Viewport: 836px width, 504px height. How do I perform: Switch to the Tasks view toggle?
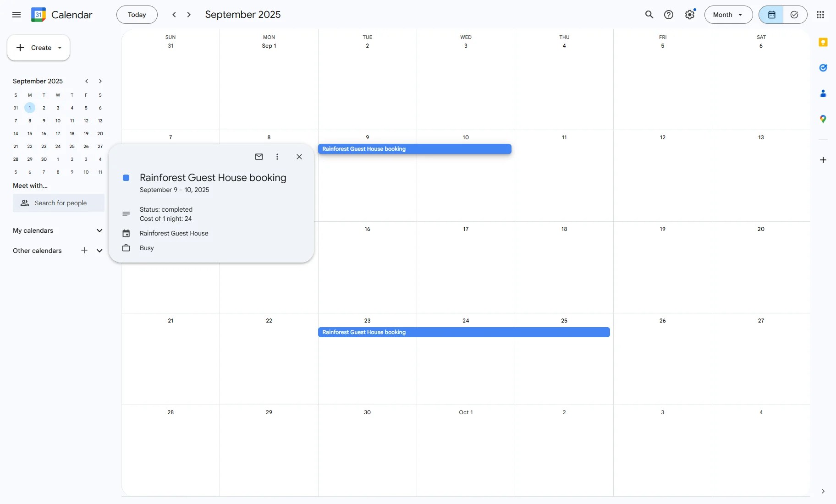click(795, 15)
